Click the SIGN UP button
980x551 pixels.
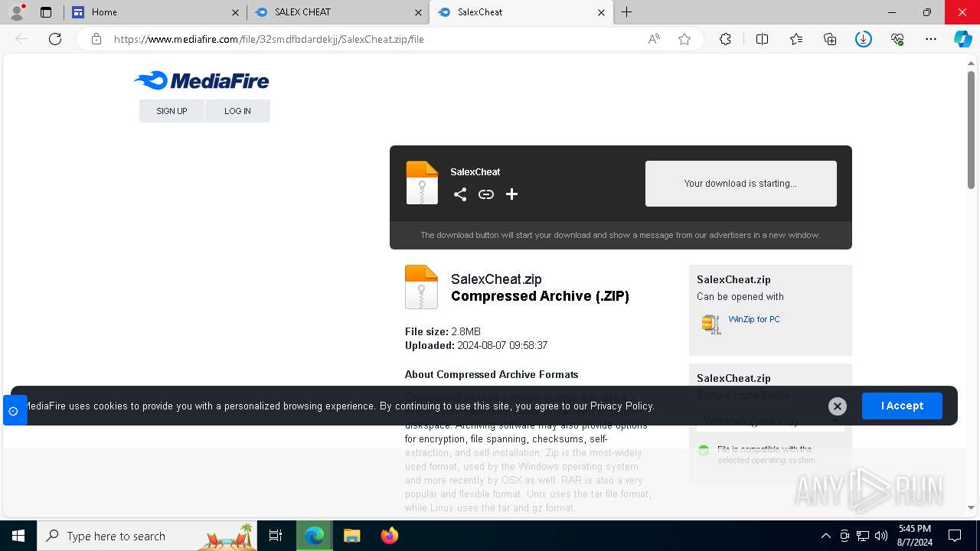point(171,111)
